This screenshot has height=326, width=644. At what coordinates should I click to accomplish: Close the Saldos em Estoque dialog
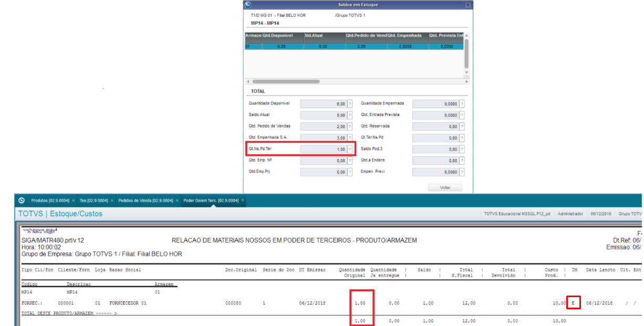(x=468, y=5)
